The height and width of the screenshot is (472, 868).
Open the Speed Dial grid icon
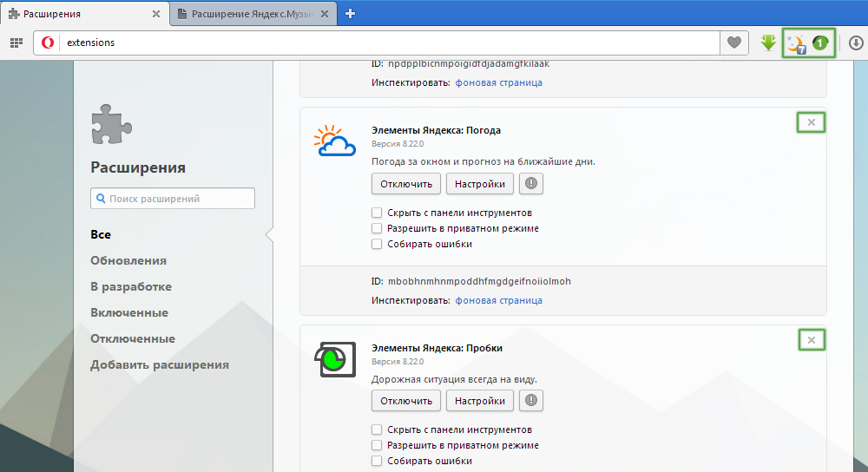16,43
